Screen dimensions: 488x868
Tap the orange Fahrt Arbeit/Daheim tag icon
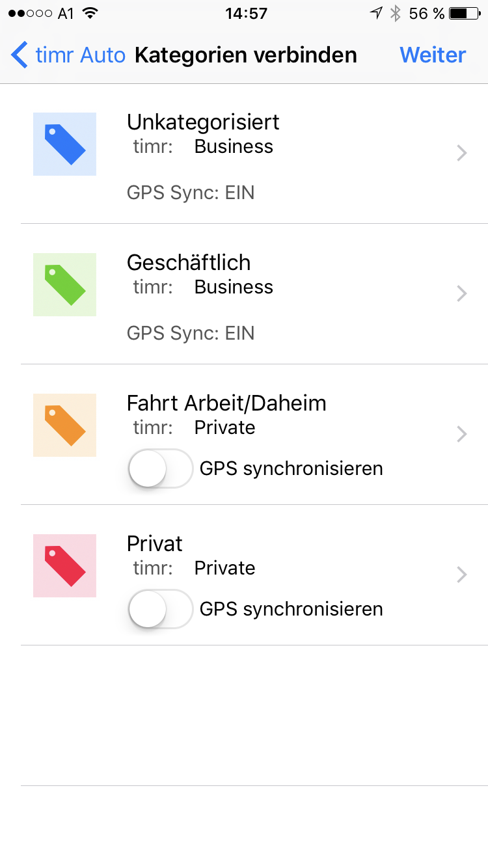(x=64, y=425)
